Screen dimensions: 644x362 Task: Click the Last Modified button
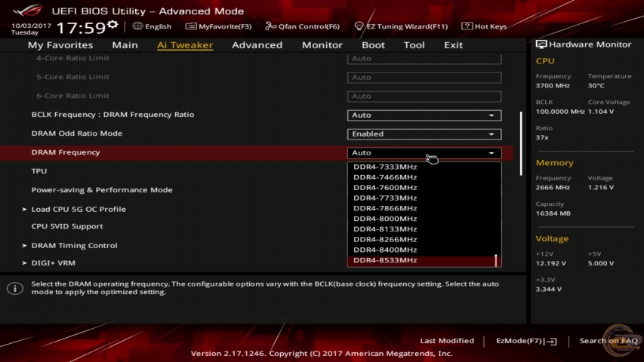click(x=447, y=341)
